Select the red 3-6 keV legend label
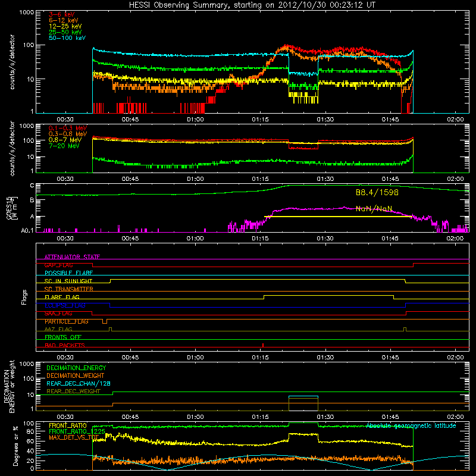The width and height of the screenshot is (476, 476). [x=61, y=14]
